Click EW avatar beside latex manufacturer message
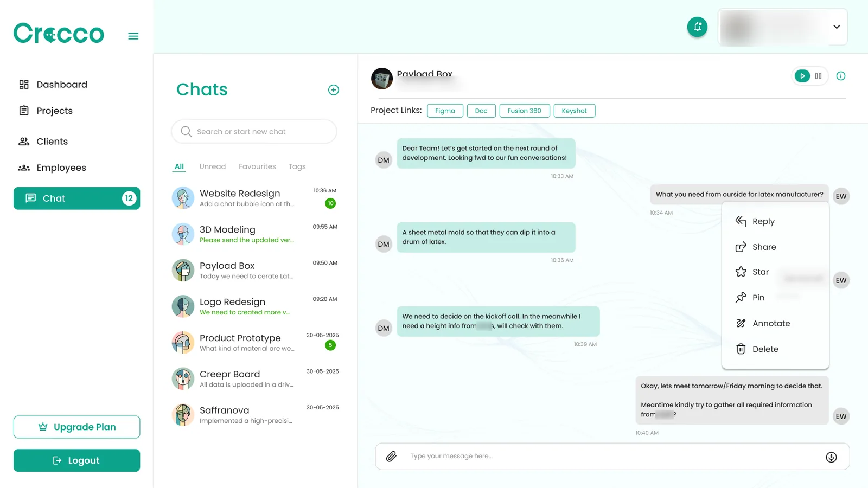This screenshot has height=488, width=868. pyautogui.click(x=841, y=196)
